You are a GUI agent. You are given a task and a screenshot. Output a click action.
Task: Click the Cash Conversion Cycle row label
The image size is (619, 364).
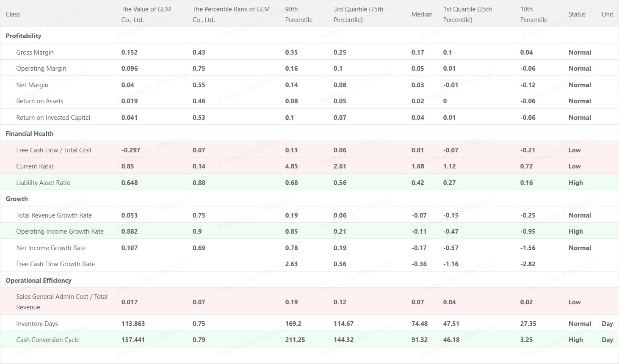(48, 340)
